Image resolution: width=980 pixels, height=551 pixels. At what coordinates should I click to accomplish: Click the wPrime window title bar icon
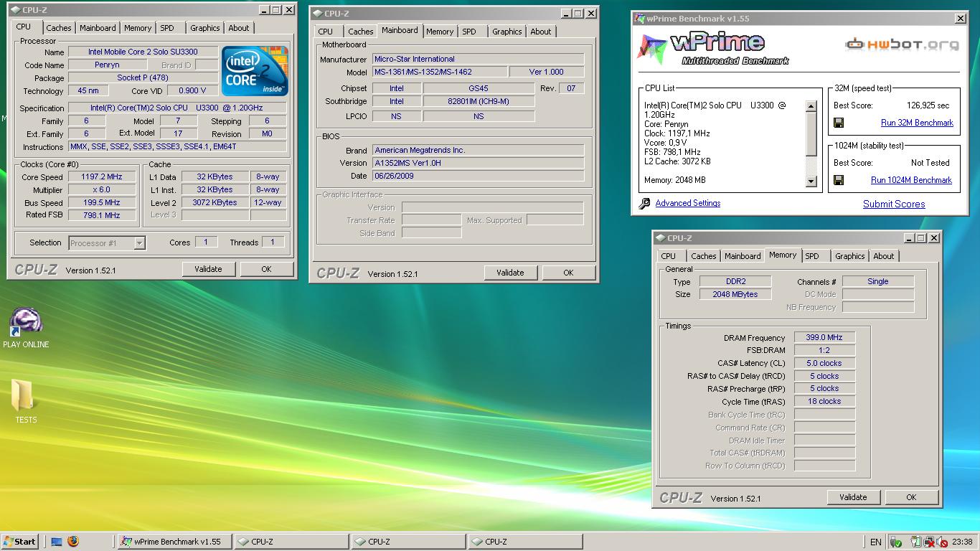[639, 19]
